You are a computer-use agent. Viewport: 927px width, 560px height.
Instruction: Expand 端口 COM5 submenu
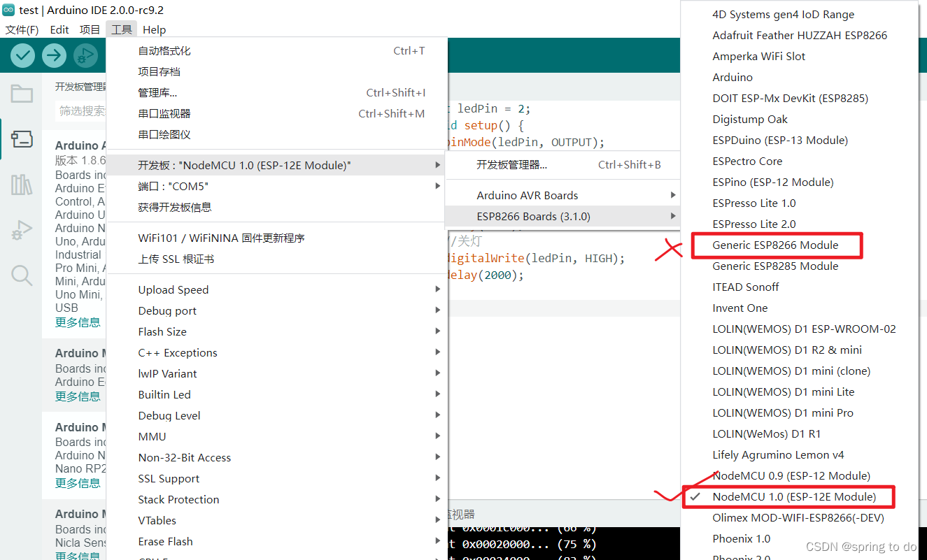click(277, 187)
